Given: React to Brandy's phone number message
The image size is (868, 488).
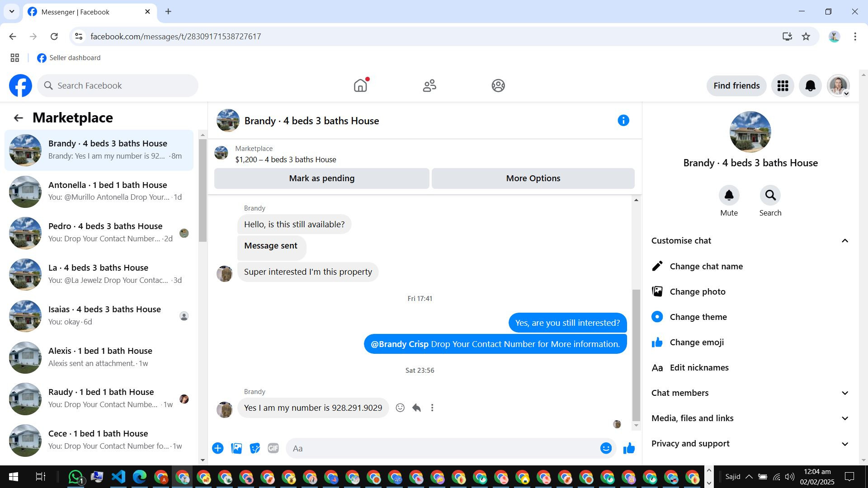Looking at the screenshot, I should (x=400, y=408).
